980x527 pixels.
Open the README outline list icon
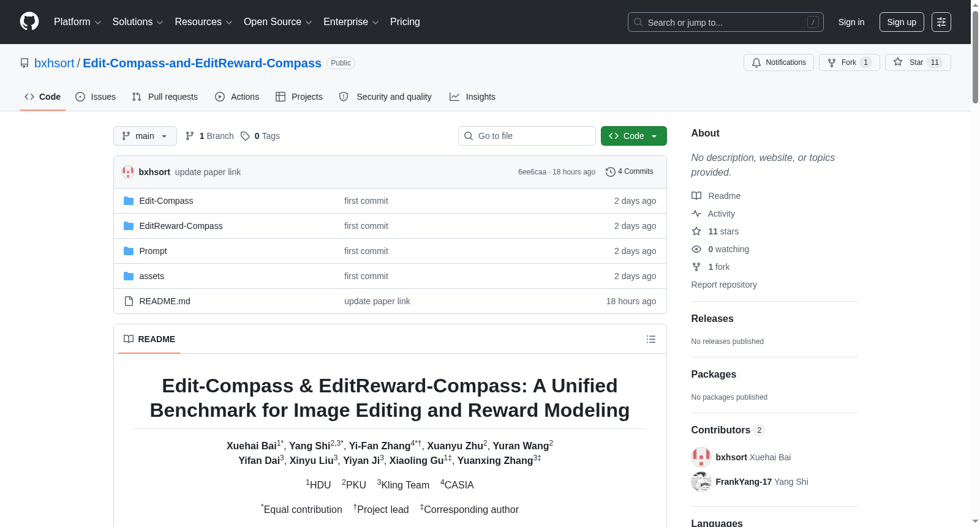pyautogui.click(x=651, y=339)
